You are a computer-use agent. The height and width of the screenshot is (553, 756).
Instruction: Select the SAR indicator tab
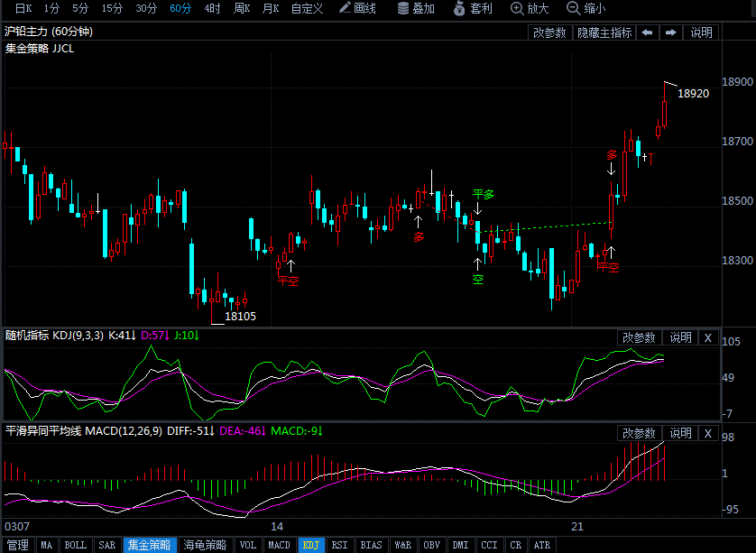107,545
